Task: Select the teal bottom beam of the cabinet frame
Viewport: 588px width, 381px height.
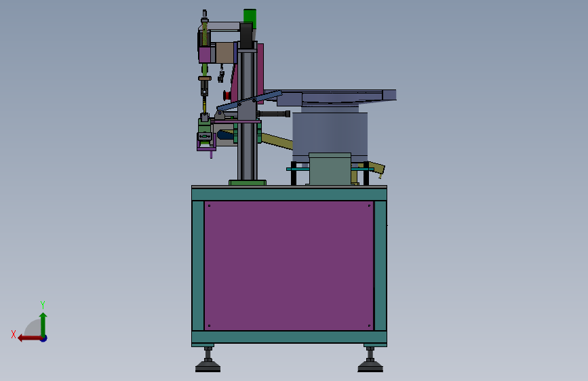Action: 289,336
